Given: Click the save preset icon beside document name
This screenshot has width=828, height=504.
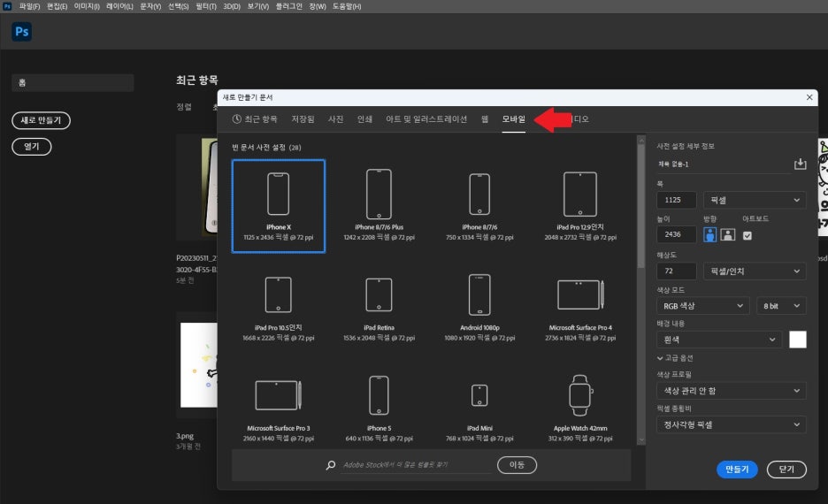Looking at the screenshot, I should tap(800, 164).
